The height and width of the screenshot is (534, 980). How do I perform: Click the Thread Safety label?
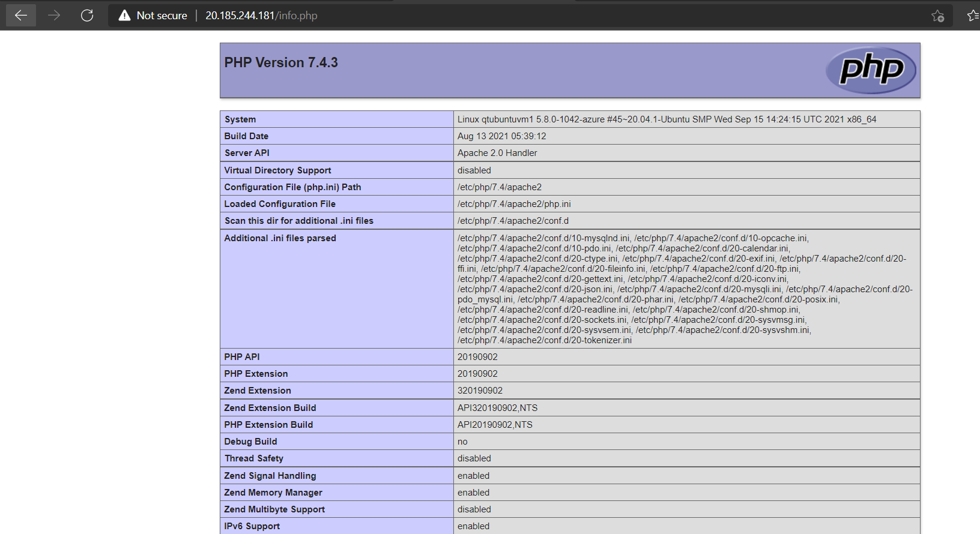click(x=254, y=458)
